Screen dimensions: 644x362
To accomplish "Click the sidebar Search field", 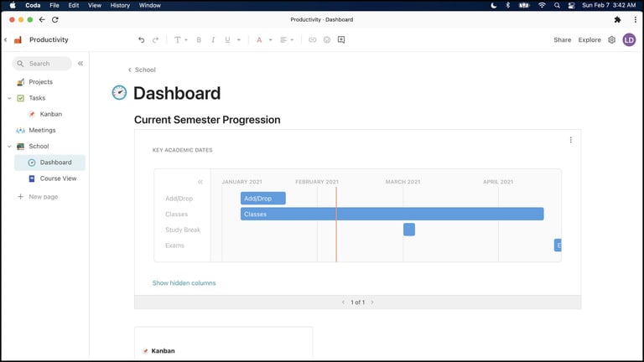I will (x=42, y=64).
